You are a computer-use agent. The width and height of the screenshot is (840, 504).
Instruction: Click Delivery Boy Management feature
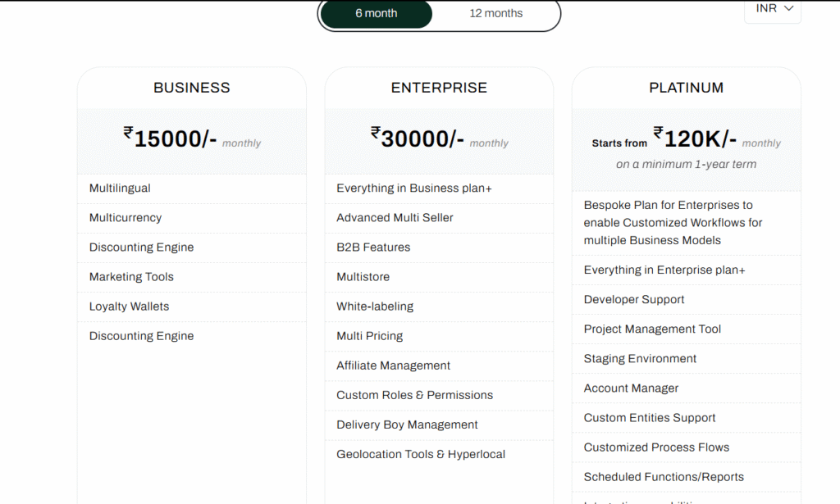click(x=407, y=425)
